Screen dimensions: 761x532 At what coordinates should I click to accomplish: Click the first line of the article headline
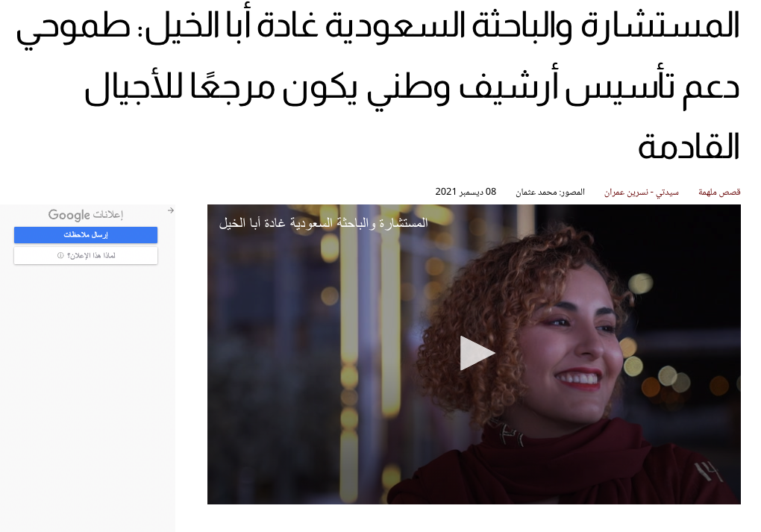click(378, 26)
